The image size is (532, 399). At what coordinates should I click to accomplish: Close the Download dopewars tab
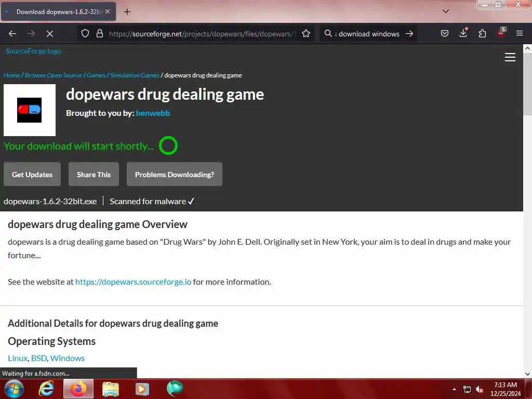tap(108, 11)
